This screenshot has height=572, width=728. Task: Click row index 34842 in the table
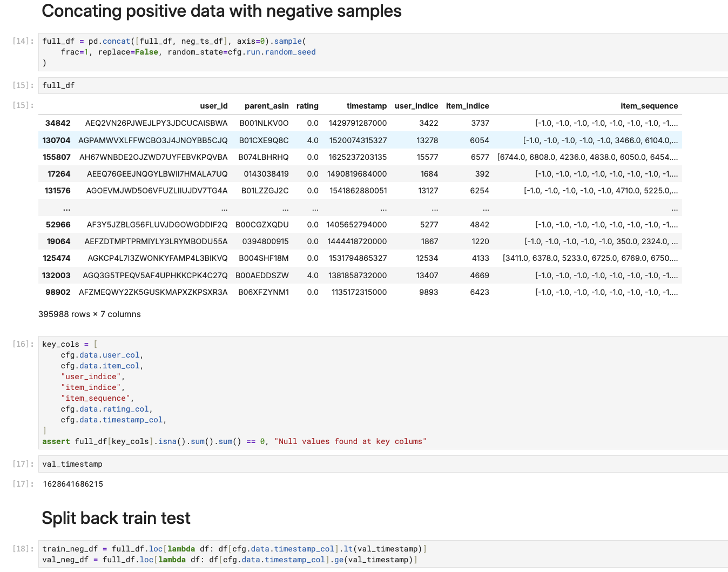pos(58,123)
